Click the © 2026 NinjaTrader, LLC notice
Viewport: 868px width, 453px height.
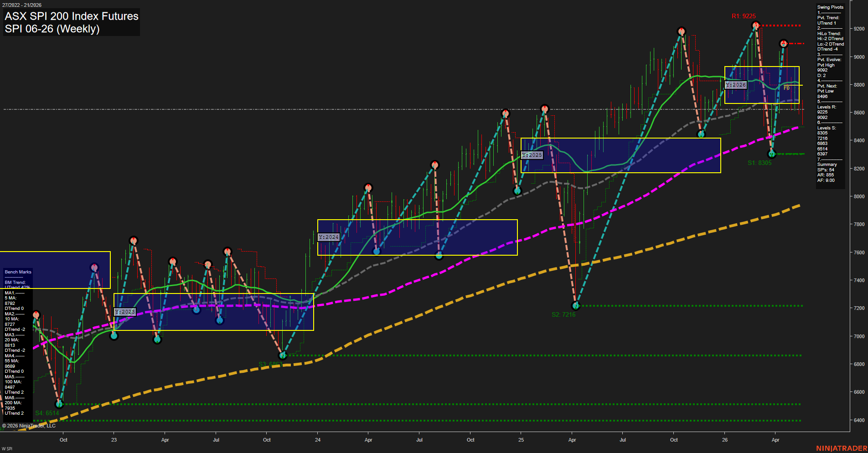29,426
